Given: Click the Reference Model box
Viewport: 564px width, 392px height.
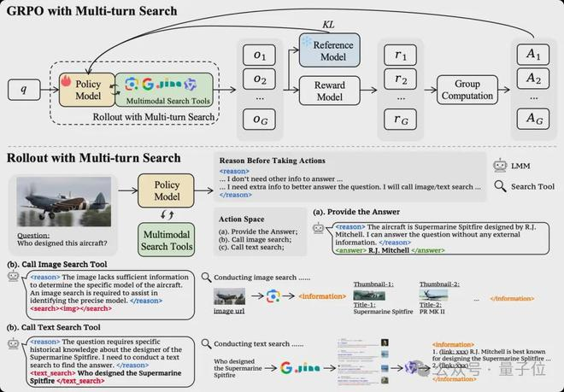Looking at the screenshot, I should pos(330,50).
